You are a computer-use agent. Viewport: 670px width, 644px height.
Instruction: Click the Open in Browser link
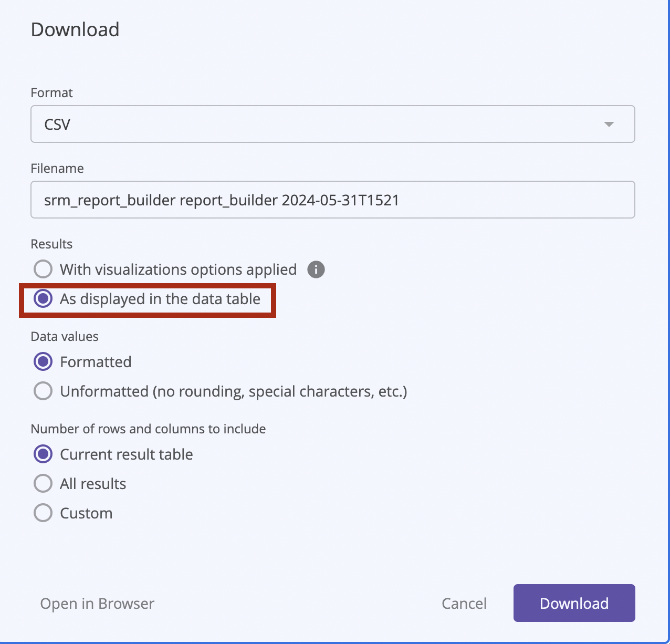coord(97,604)
